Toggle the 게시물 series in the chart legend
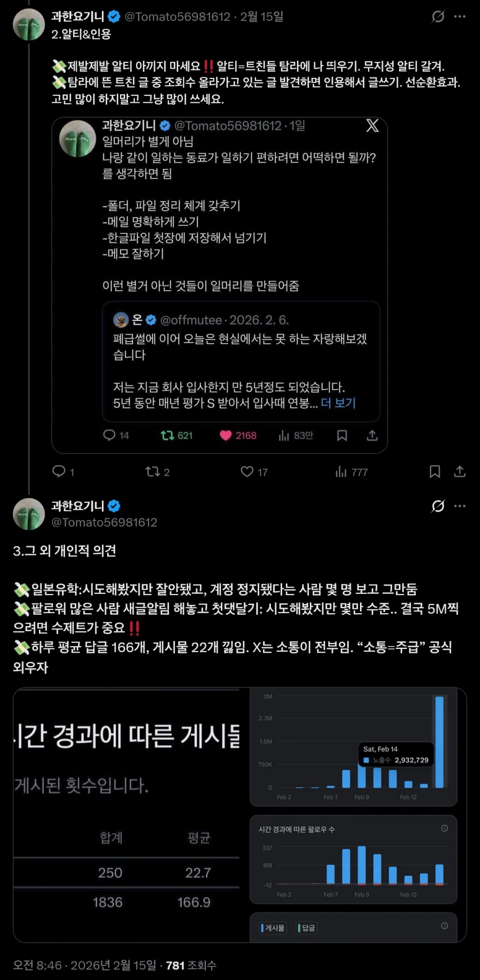Screen dimensions: 480x980 [272, 928]
